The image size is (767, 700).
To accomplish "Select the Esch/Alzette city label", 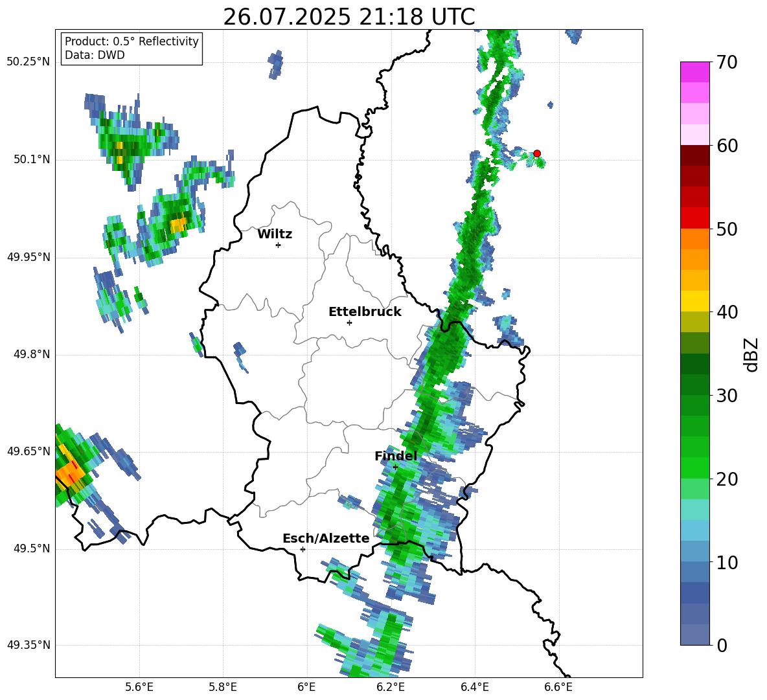I will 326,538.
